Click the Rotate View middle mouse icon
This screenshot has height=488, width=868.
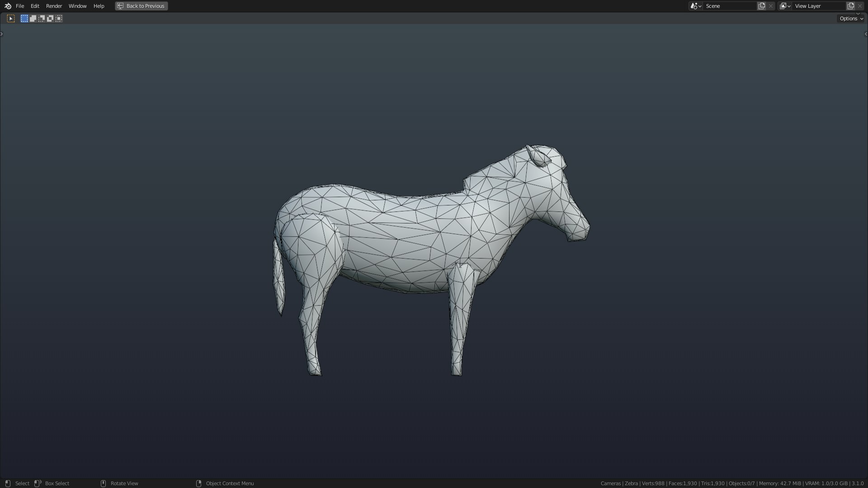103,483
